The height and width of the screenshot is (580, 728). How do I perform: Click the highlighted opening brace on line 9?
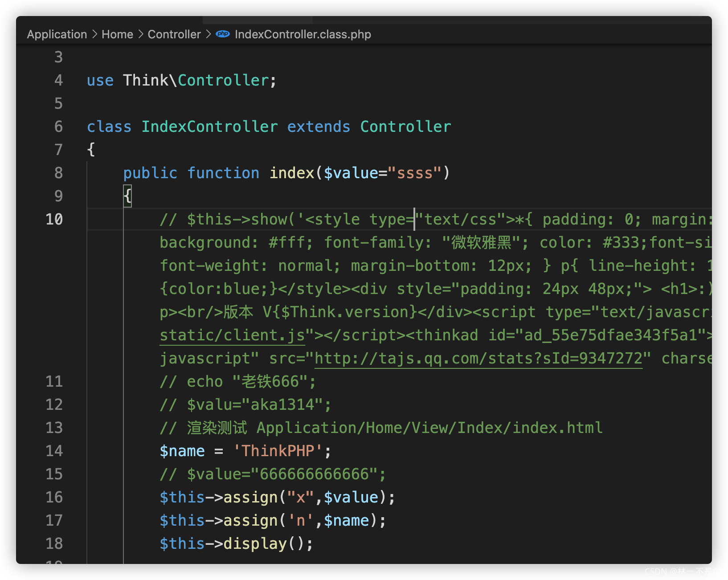(127, 196)
